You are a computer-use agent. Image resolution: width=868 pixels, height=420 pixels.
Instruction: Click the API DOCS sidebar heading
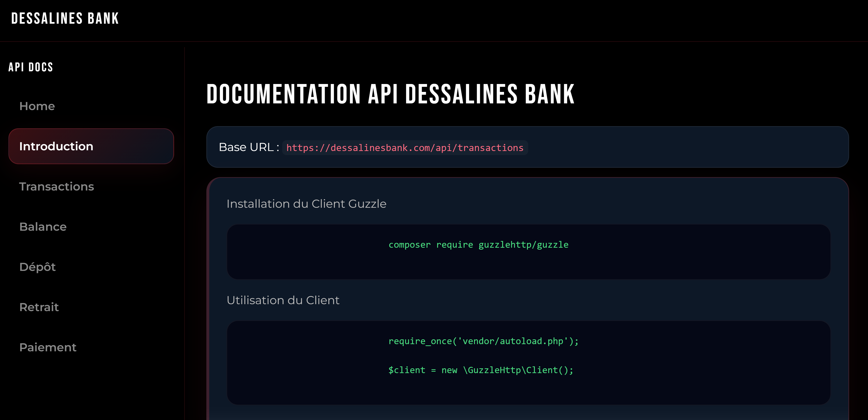(31, 67)
